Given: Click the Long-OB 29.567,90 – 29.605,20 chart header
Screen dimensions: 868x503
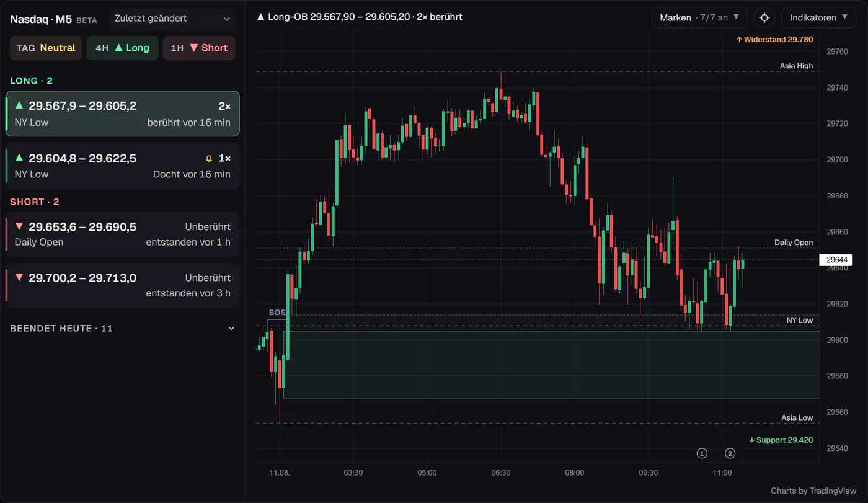Looking at the screenshot, I should pyautogui.click(x=360, y=17).
